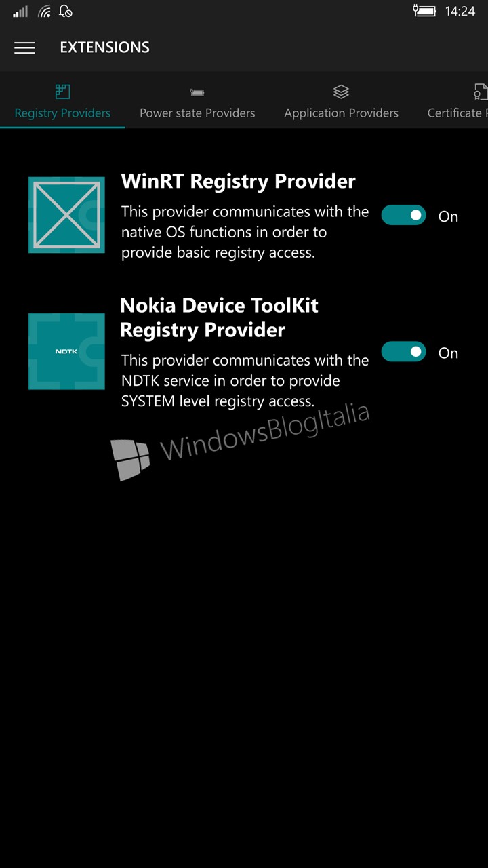Select the WinRT Registry Provider tile icon

tap(66, 214)
